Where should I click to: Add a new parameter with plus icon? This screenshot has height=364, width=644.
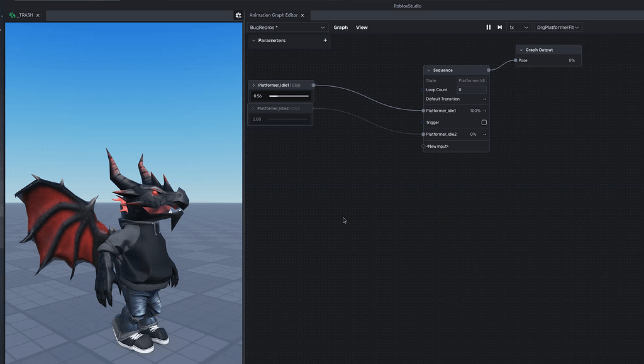click(325, 40)
